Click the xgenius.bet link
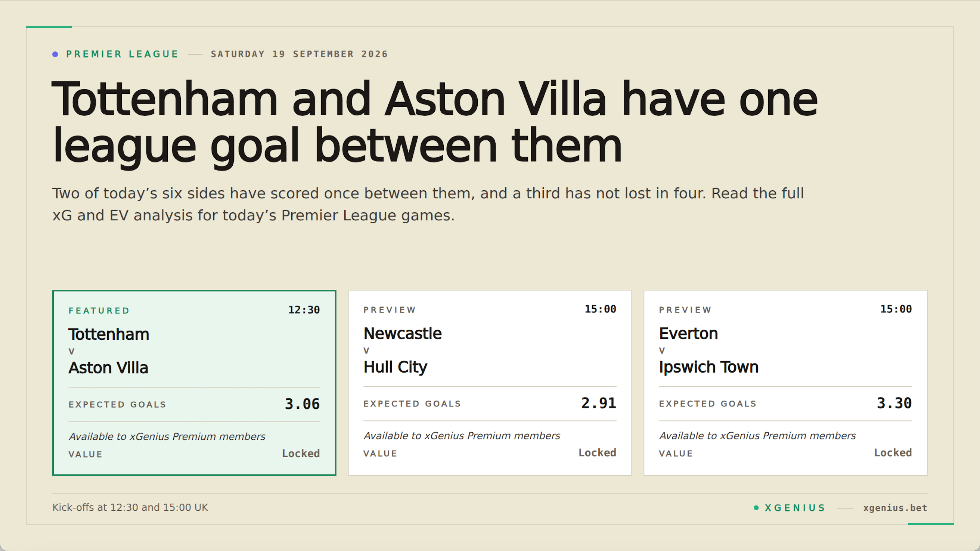Viewport: 980px width, 551px height. 895,508
